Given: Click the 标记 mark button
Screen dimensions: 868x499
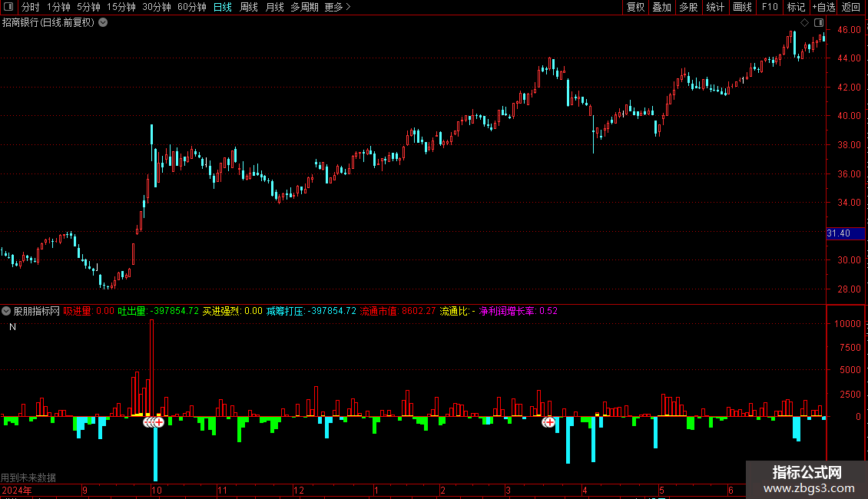Looking at the screenshot, I should coord(796,7).
